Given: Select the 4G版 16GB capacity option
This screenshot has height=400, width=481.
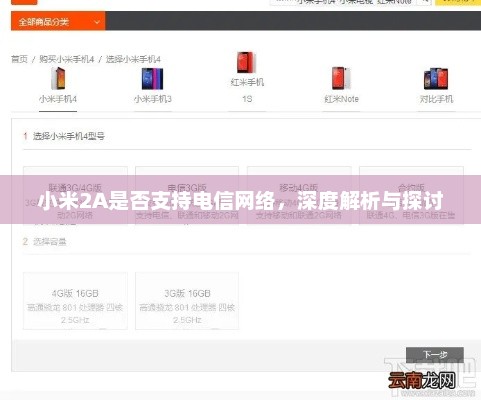Looking at the screenshot, I should click(75, 301).
